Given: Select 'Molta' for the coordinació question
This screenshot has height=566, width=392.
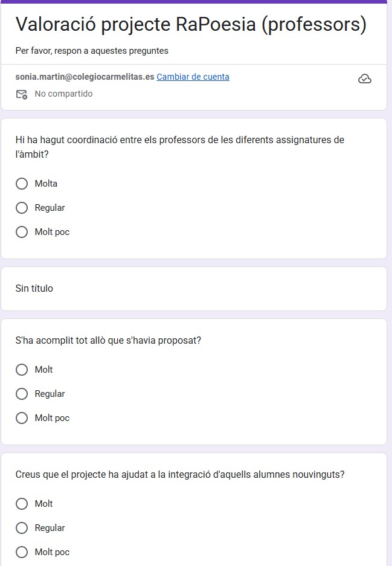Looking at the screenshot, I should 22,184.
